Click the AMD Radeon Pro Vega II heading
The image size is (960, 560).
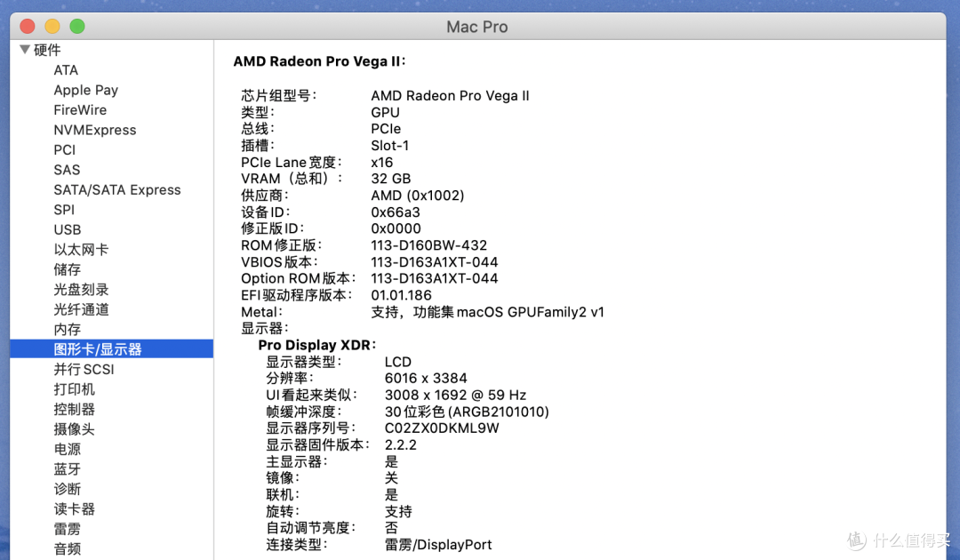(x=319, y=61)
